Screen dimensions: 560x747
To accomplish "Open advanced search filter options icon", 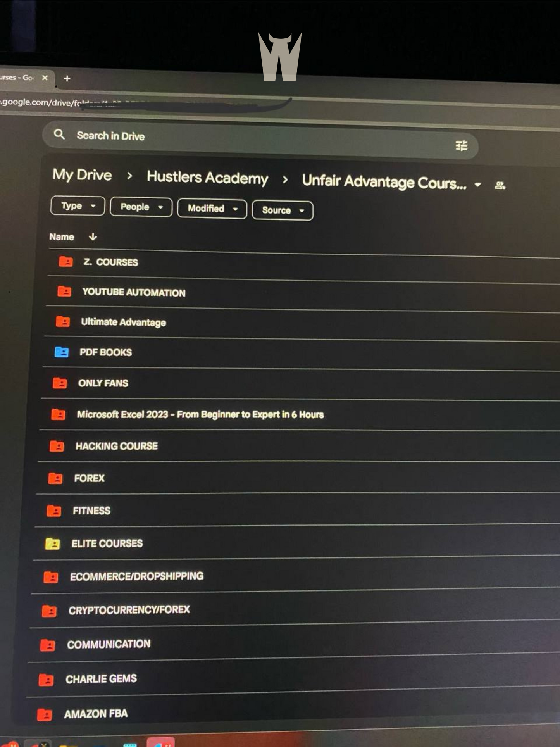I will pos(461,146).
